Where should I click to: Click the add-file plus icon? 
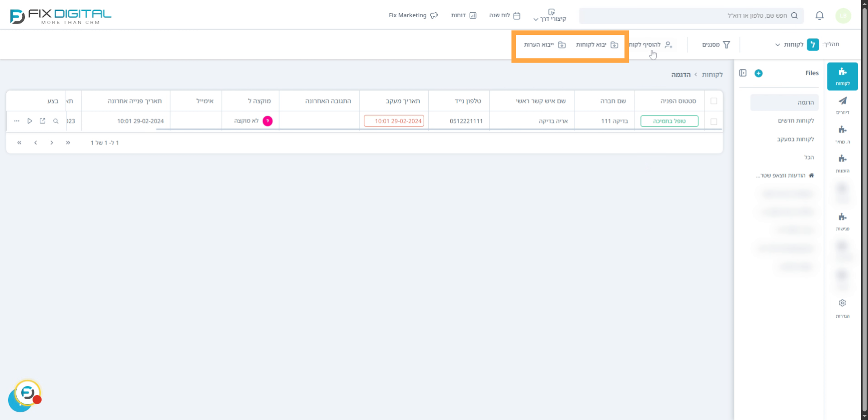pos(759,73)
